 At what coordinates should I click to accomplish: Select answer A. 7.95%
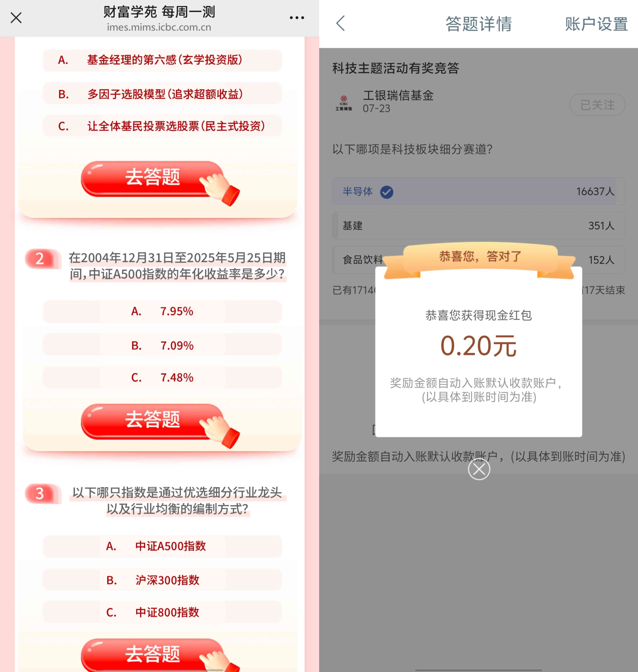pos(162,311)
